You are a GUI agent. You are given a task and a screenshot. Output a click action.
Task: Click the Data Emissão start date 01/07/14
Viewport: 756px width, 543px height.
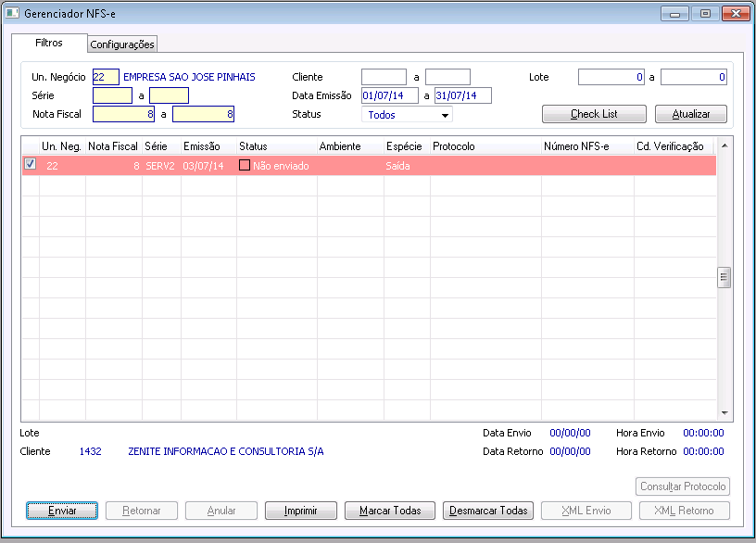coord(390,95)
